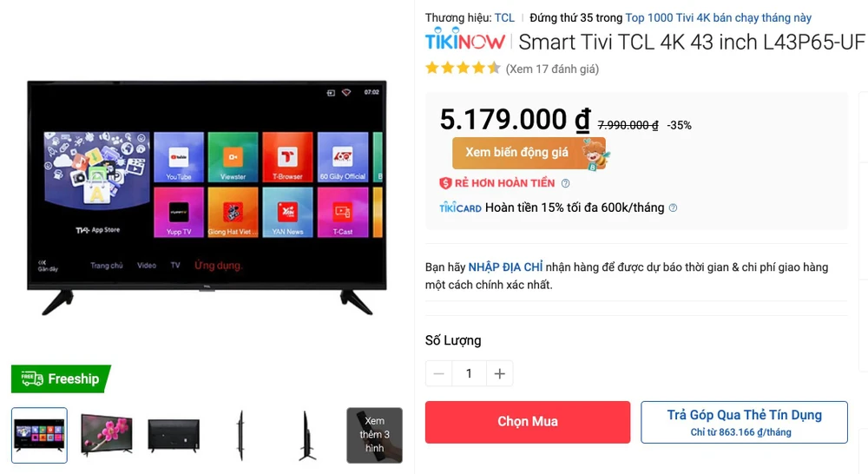
Task: Click the Chọn Mua button
Action: pyautogui.click(x=528, y=422)
